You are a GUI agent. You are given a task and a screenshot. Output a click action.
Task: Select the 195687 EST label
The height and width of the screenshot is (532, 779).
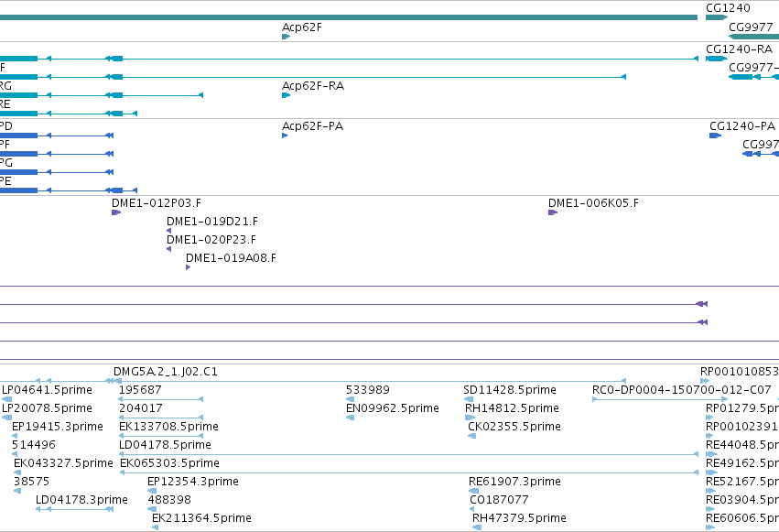pos(140,390)
